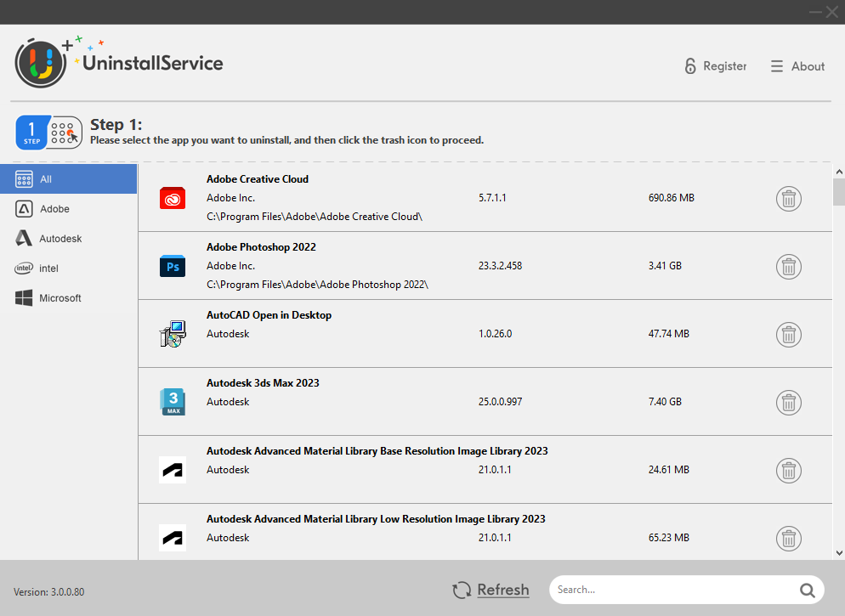Click trash icon for Adobe Creative Cloud
The width and height of the screenshot is (845, 616).
(788, 199)
